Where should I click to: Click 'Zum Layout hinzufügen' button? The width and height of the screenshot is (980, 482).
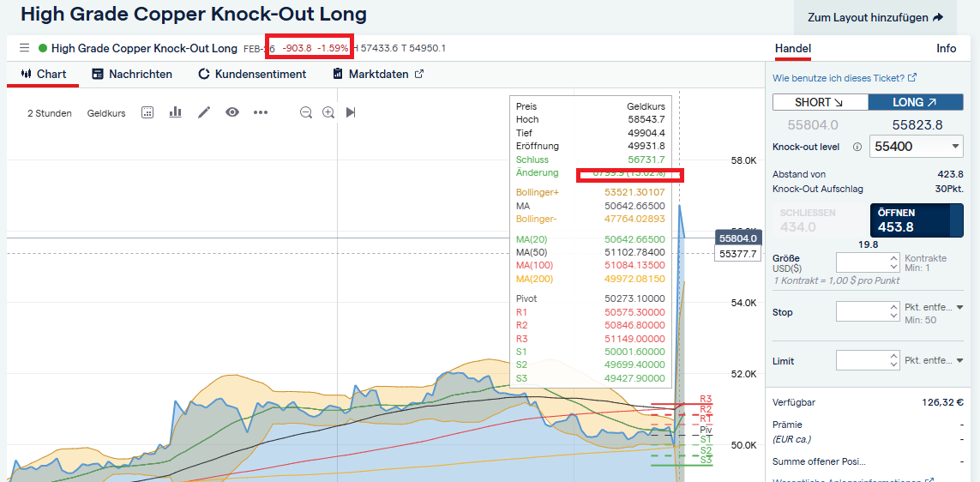point(875,17)
